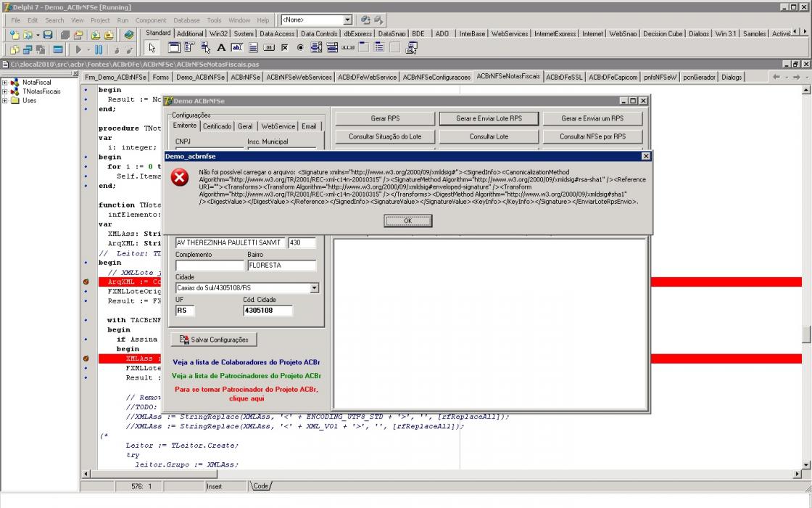Open the ACBrNFSeWebServices editor tab

[299, 77]
